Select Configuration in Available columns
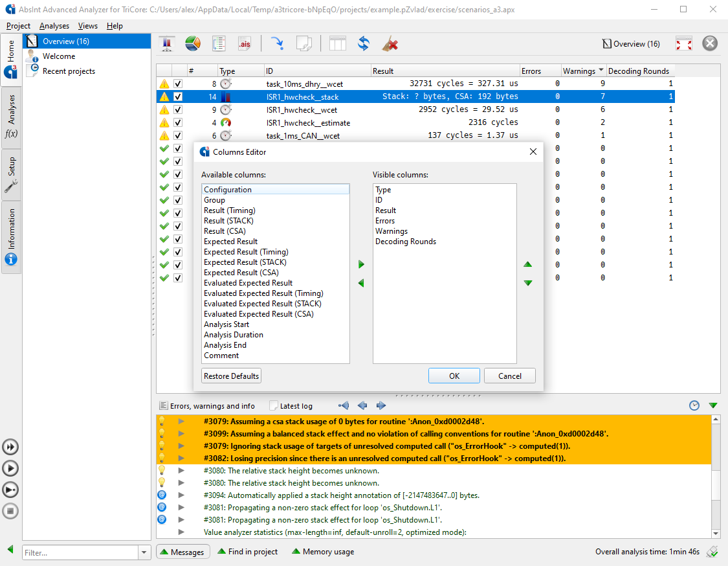Viewport: 728px width, 566px height. 275,190
